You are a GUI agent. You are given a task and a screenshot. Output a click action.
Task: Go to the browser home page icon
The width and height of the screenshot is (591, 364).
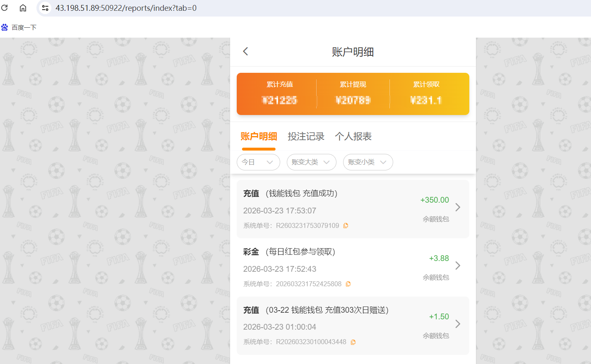[x=23, y=8]
